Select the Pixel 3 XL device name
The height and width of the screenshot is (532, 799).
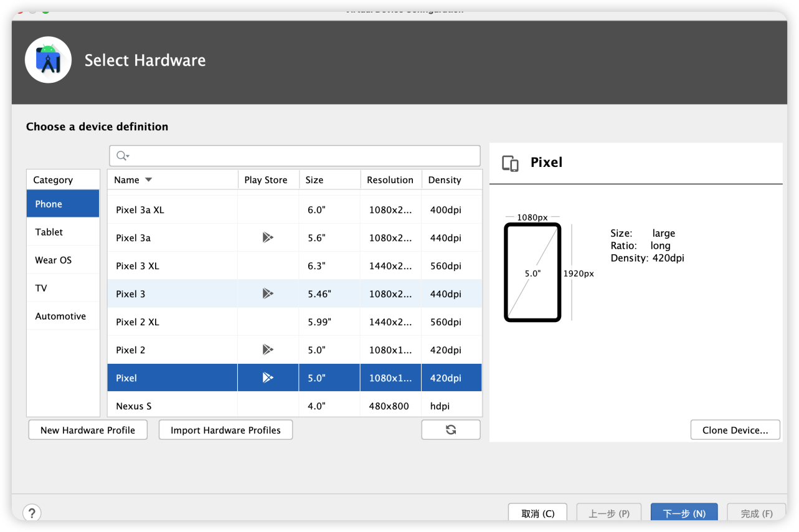point(138,266)
